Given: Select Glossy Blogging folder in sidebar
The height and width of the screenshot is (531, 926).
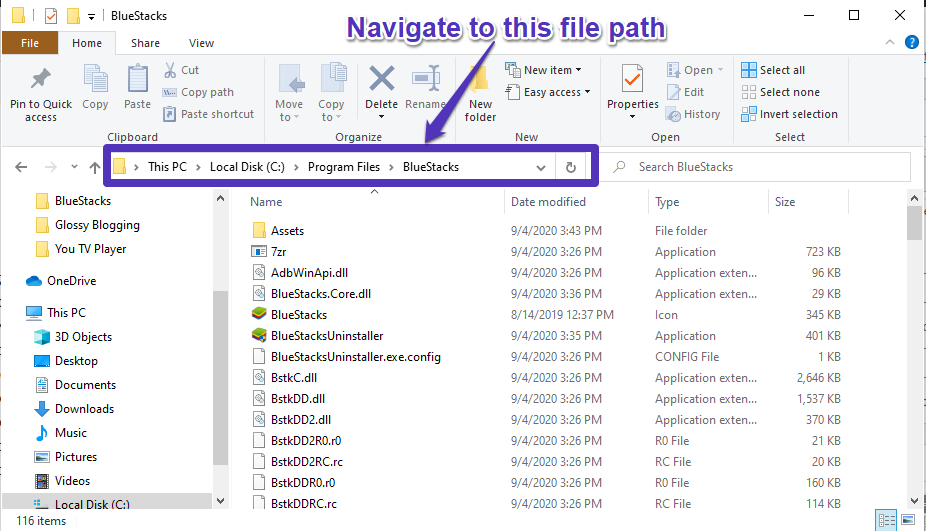Looking at the screenshot, I should click(x=87, y=225).
